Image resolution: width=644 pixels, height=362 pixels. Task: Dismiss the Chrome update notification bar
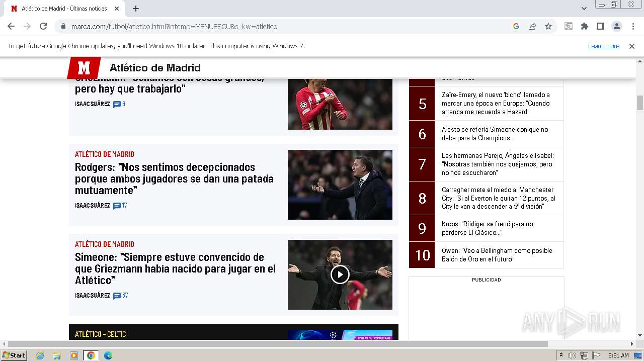tap(632, 46)
